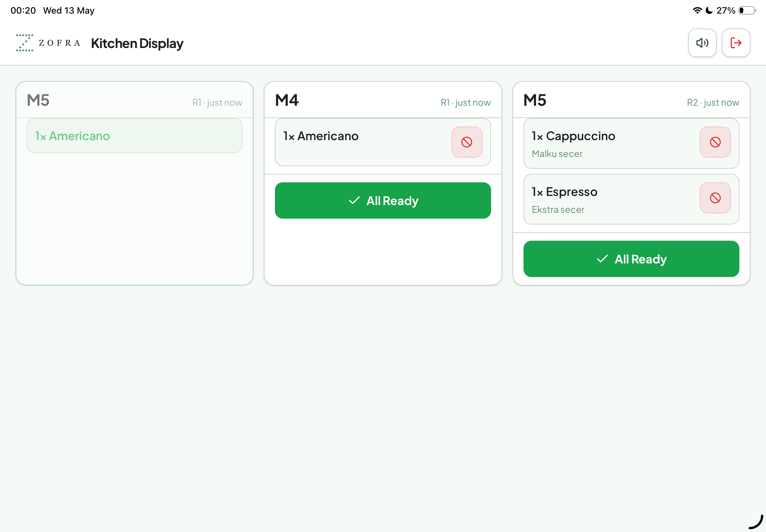Cancel the Cappuccino item on M5
Image resolution: width=766 pixels, height=532 pixels.
pos(715,142)
